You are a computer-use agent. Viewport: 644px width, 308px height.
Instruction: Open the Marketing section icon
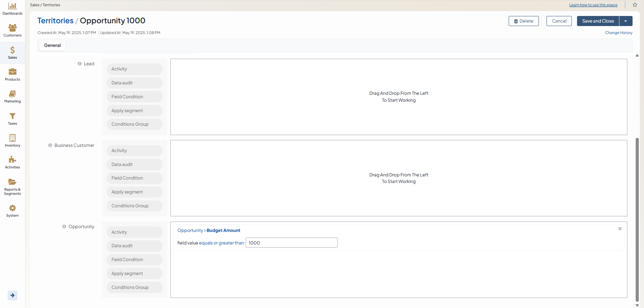point(12,94)
